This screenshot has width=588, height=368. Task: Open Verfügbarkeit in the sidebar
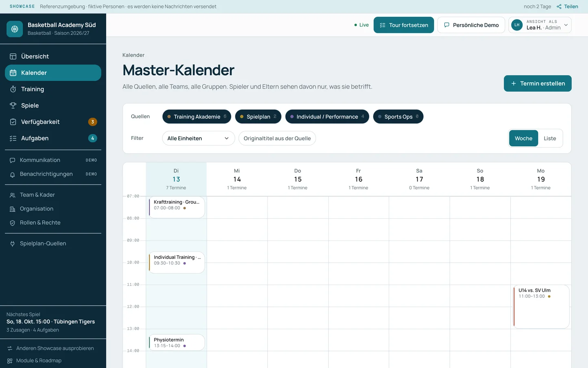(x=53, y=122)
